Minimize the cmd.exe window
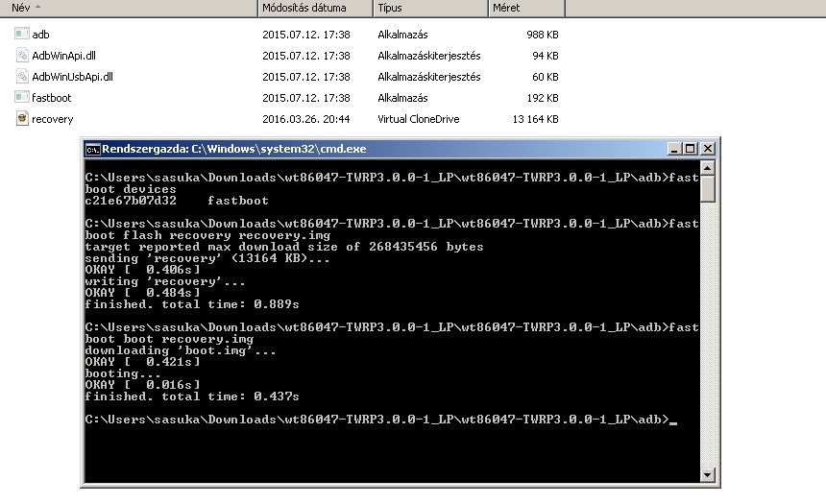The width and height of the screenshot is (826, 504). [673, 149]
